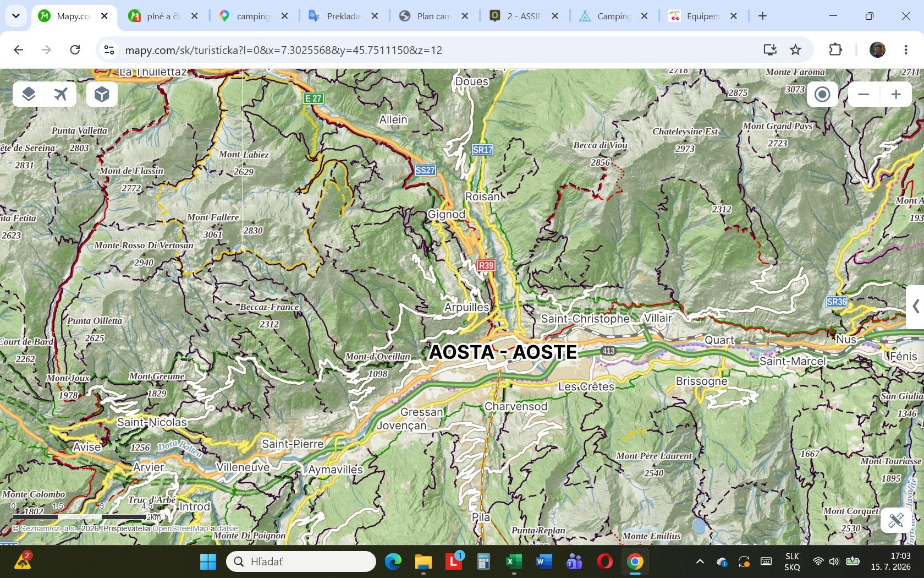This screenshot has height=578, width=924.
Task: Open the tab search dropdown arrow
Action: (x=16, y=16)
